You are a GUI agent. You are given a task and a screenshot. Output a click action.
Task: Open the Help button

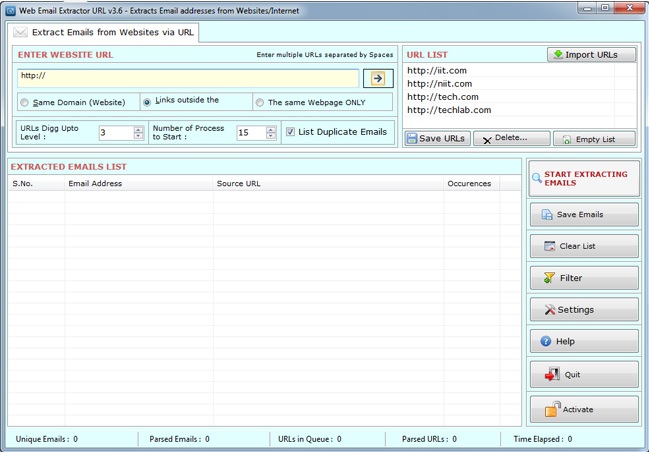584,342
